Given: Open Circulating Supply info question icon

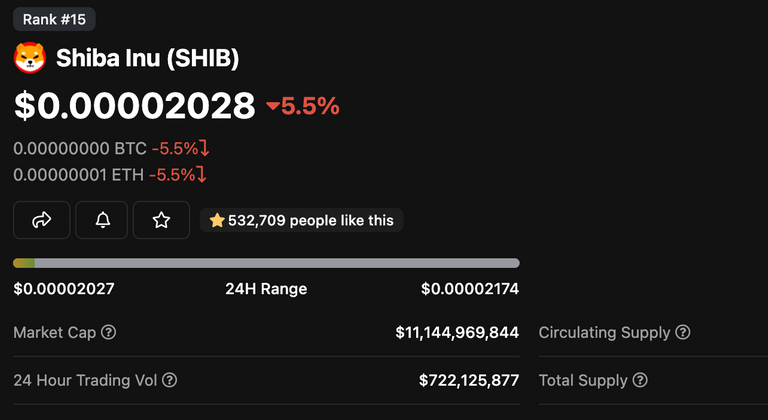Looking at the screenshot, I should (683, 332).
